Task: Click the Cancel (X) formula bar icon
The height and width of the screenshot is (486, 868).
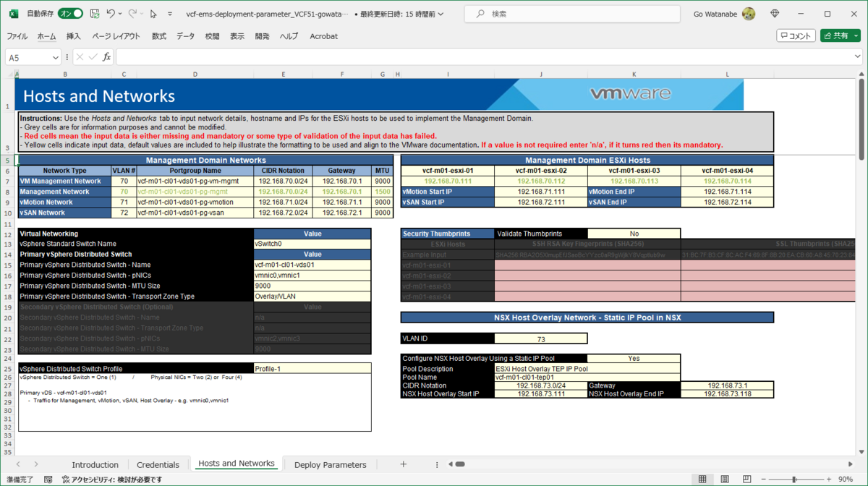Action: (80, 57)
